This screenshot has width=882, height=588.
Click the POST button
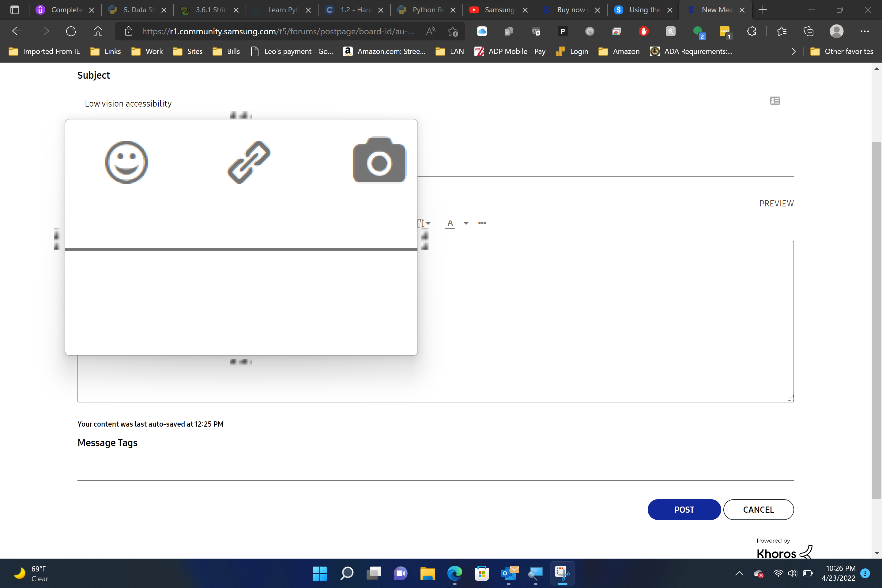coord(684,509)
